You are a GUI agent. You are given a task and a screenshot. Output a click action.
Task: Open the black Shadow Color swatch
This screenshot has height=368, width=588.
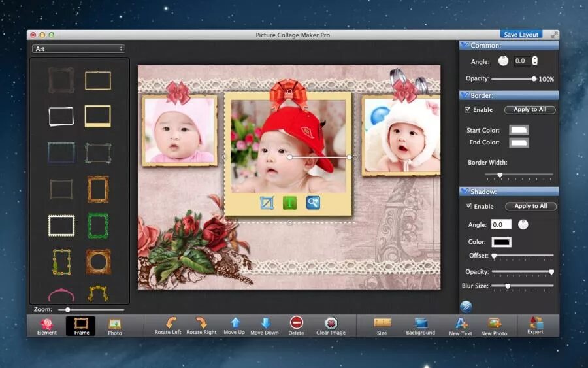click(501, 242)
